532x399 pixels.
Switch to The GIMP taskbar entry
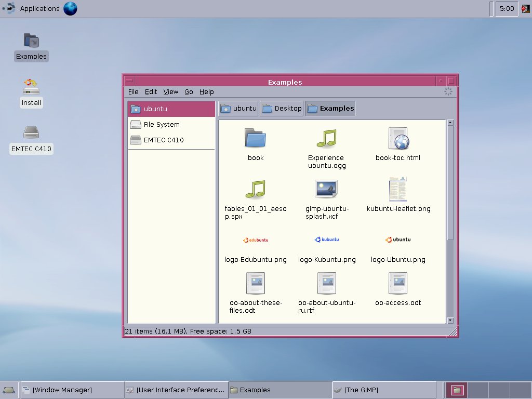(x=384, y=390)
